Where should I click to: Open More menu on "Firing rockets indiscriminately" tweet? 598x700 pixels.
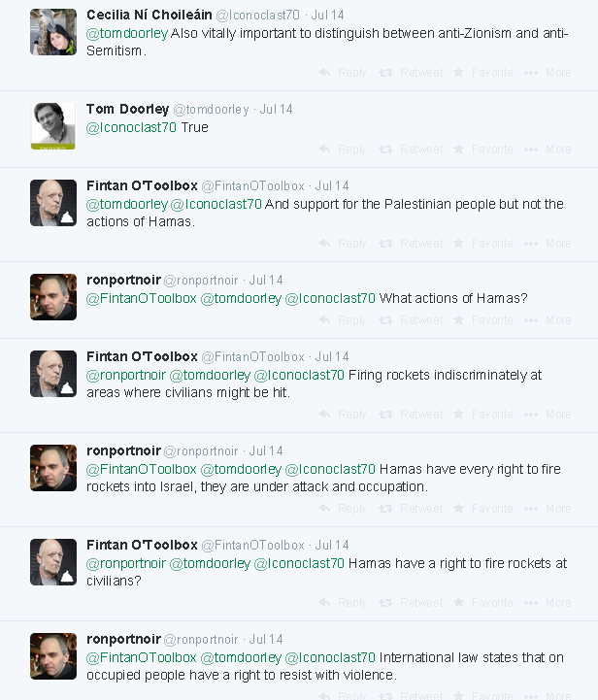pos(548,415)
